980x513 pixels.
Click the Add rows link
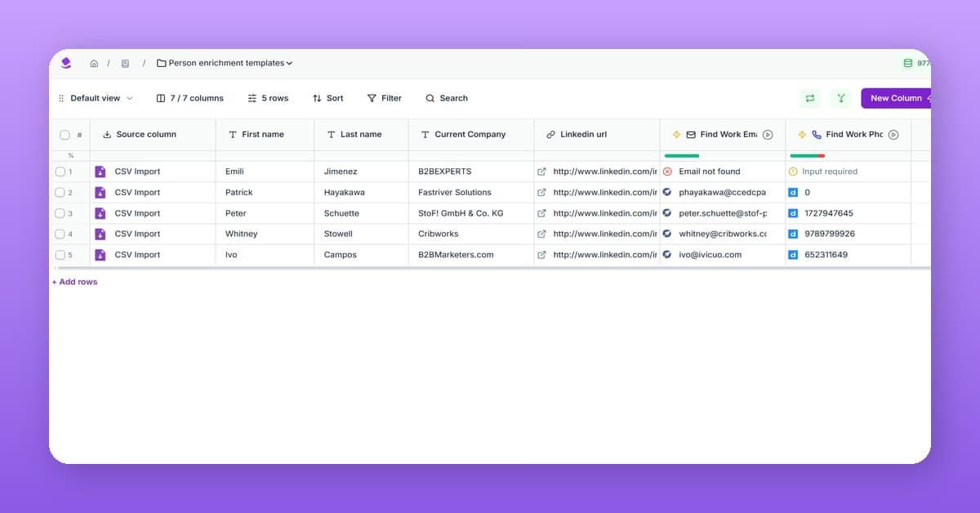click(74, 282)
